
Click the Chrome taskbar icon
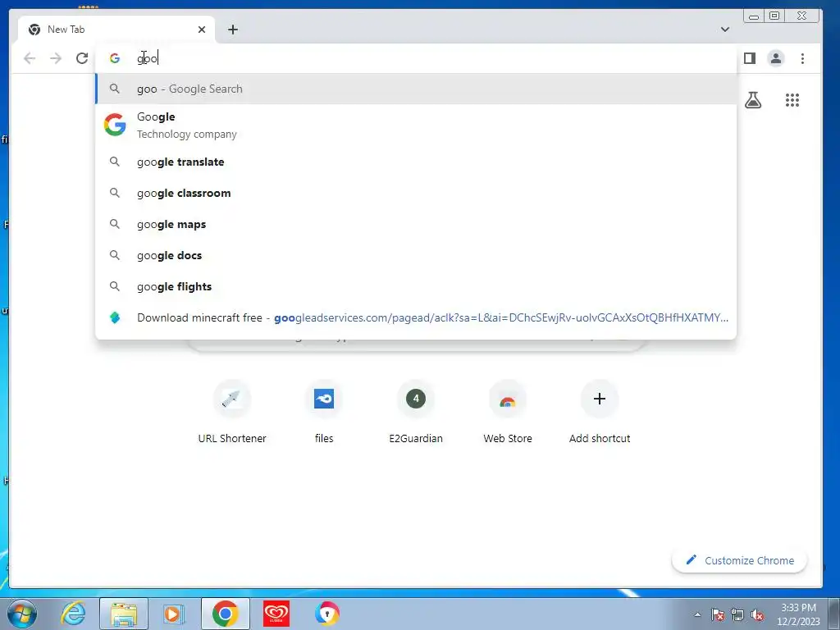click(x=226, y=614)
